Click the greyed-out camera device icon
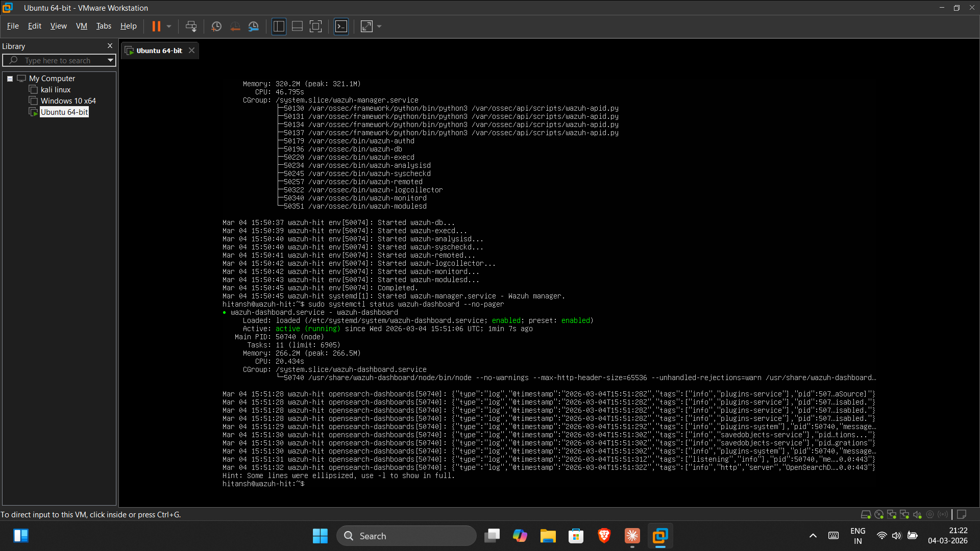The width and height of the screenshot is (980, 551). (x=930, y=515)
